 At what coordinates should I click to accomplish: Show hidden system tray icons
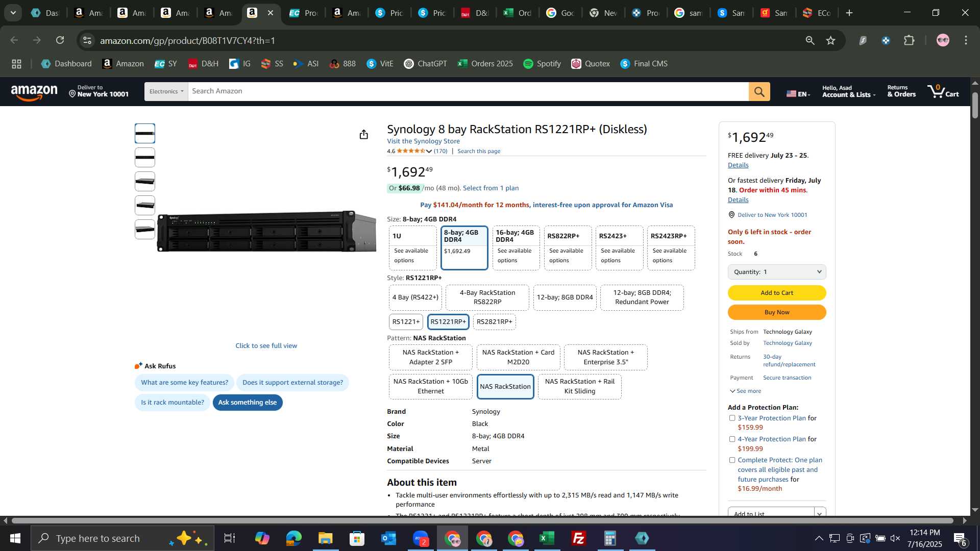pos(818,538)
